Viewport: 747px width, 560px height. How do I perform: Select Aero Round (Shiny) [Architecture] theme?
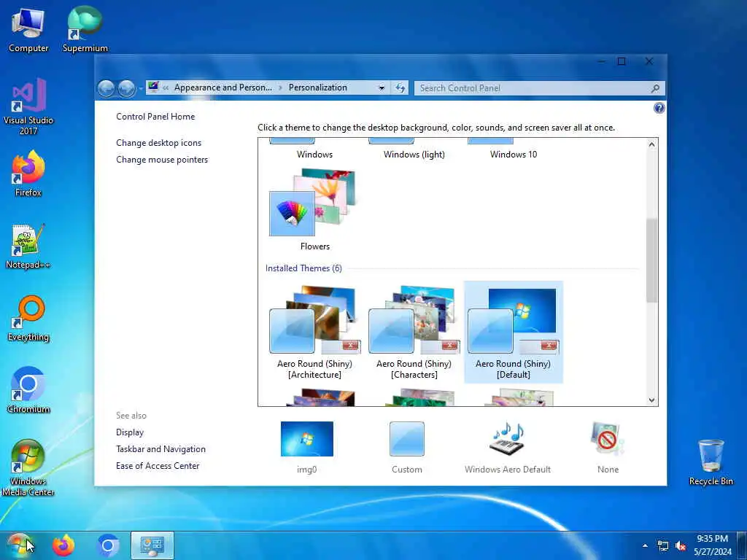(314, 332)
